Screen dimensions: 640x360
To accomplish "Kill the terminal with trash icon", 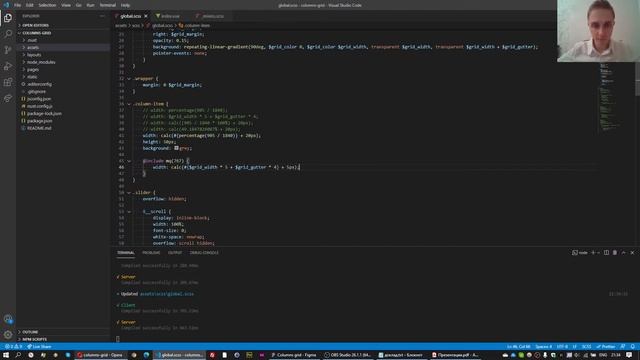I will (615, 253).
